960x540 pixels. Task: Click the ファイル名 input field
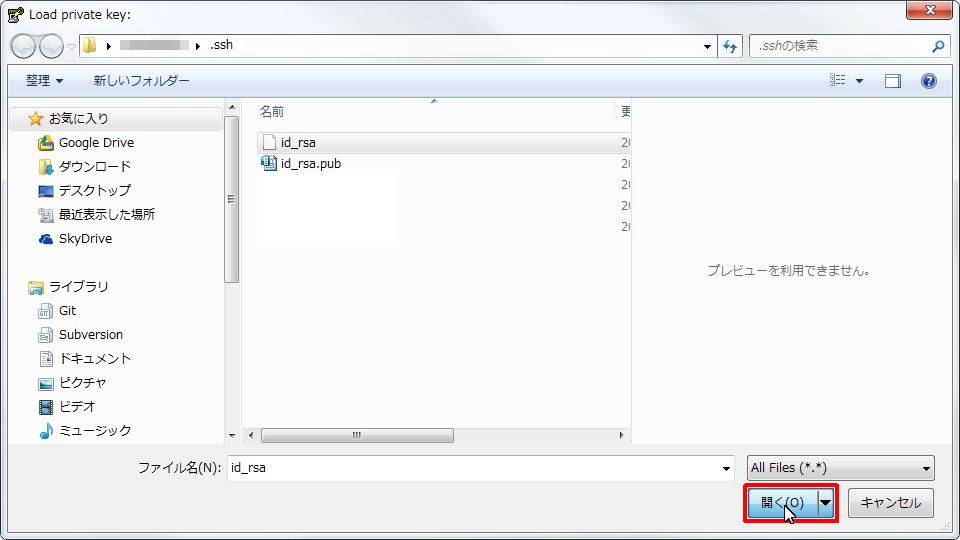470,468
